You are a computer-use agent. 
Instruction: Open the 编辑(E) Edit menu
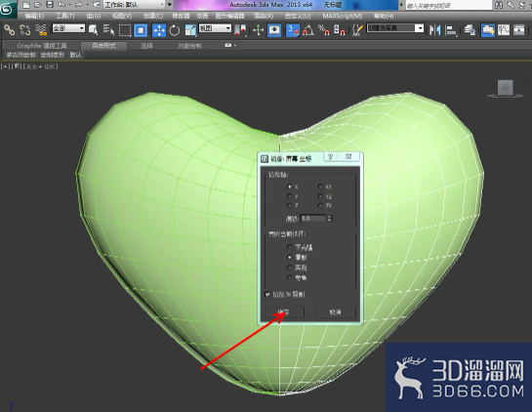point(34,16)
